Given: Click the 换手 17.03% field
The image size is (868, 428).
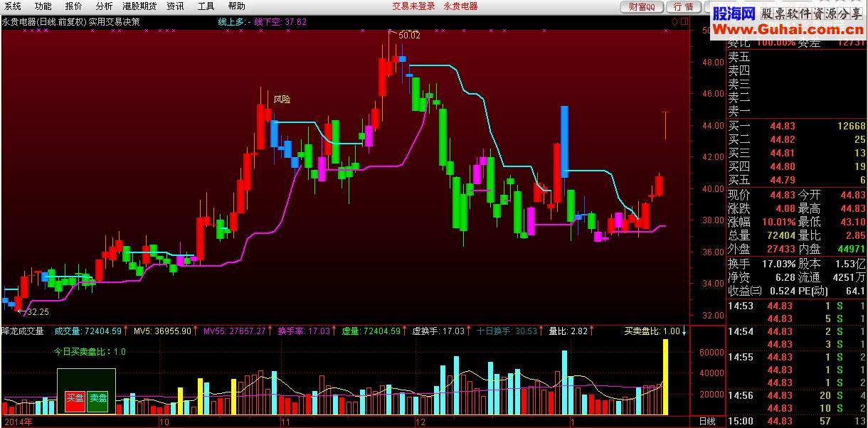Looking at the screenshot, I should coord(761,263).
